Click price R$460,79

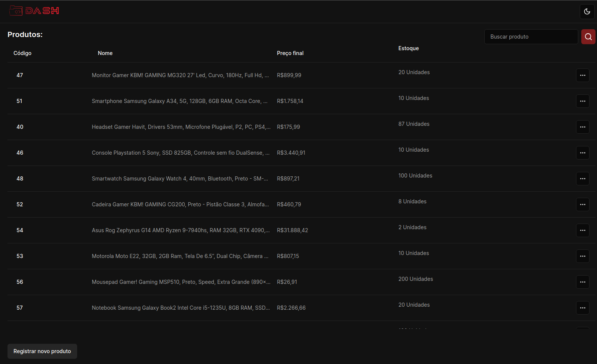pyautogui.click(x=289, y=204)
